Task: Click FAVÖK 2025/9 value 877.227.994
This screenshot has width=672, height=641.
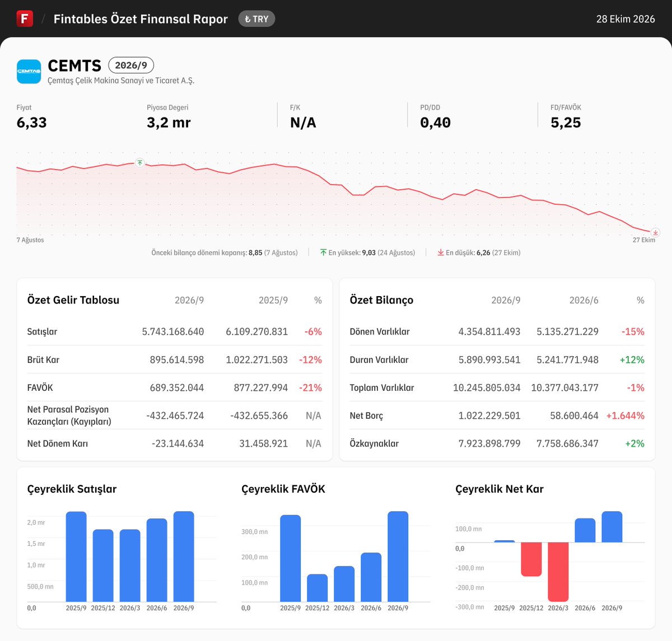Action: (261, 387)
